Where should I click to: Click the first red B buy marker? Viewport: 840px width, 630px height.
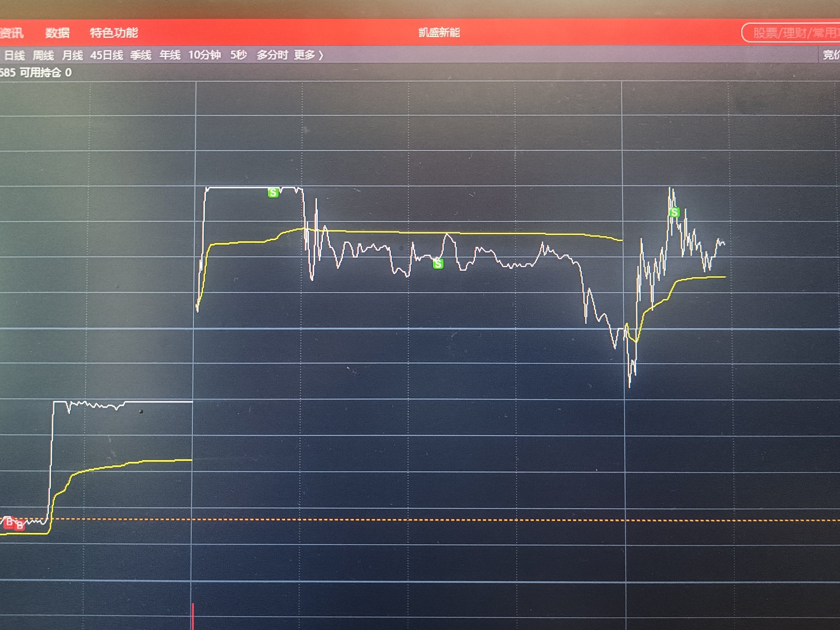pyautogui.click(x=9, y=522)
